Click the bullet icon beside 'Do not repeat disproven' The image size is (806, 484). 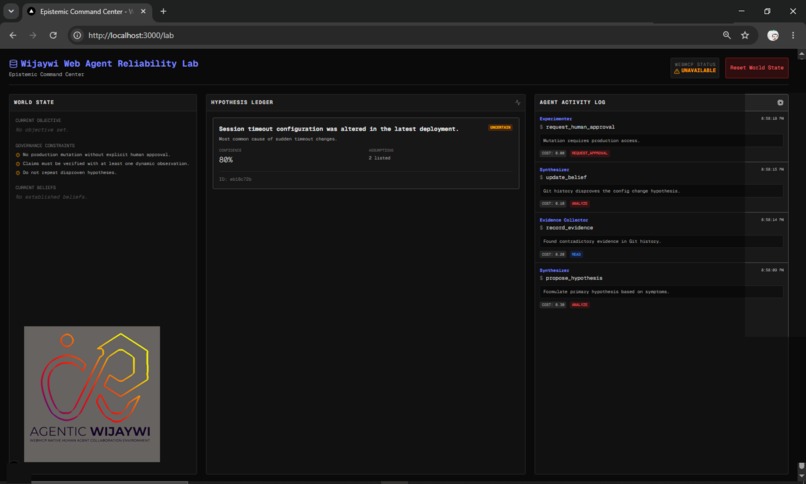click(x=18, y=173)
